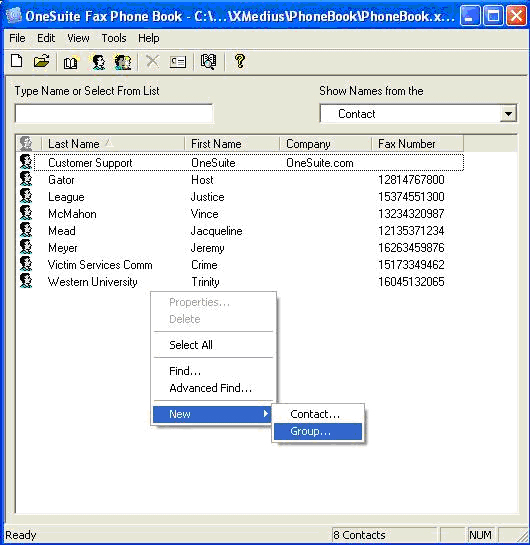Viewport: 530px width, 545px height.
Task: Click the contact icon beside League
Action: point(26,196)
